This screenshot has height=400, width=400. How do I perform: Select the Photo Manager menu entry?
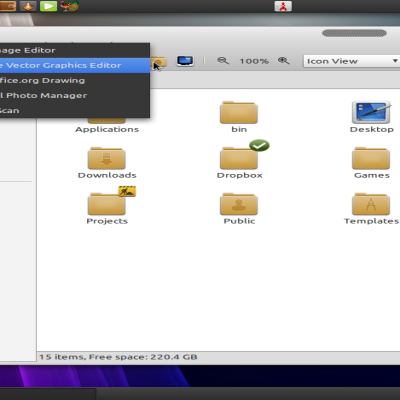(x=75, y=96)
